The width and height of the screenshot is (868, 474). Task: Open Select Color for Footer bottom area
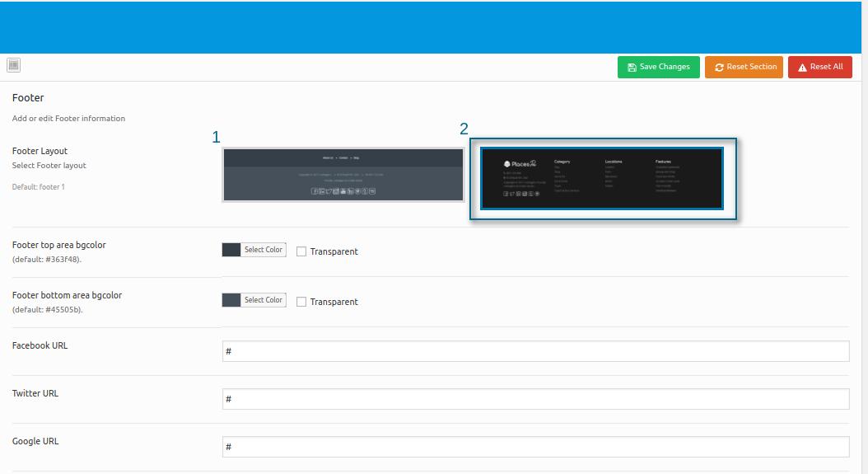click(264, 300)
